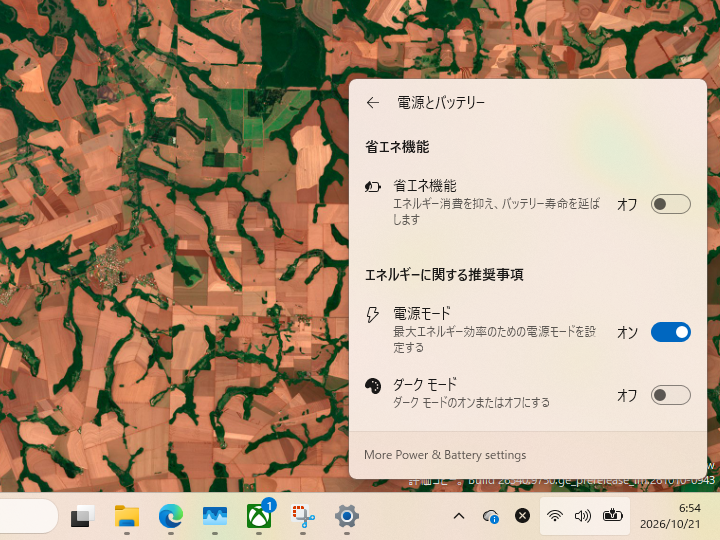Open Task View from the taskbar
Viewport: 720px width, 540px height.
coord(83,516)
